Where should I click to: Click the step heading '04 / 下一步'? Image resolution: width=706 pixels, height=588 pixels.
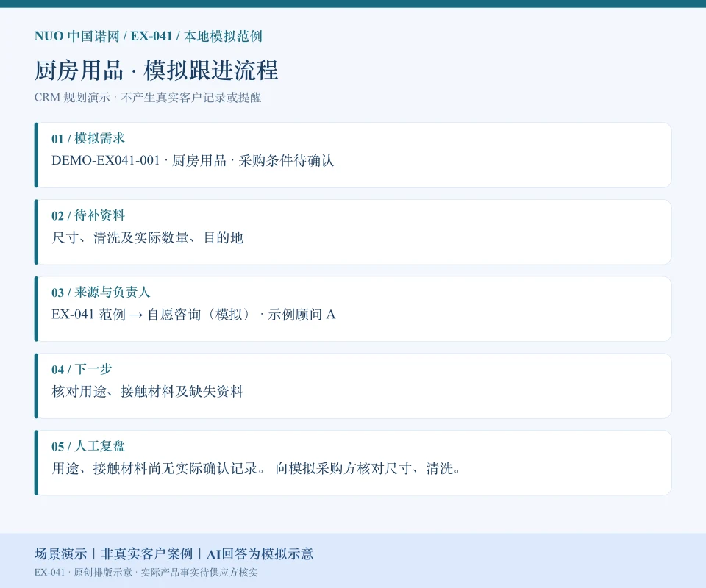[x=82, y=370]
